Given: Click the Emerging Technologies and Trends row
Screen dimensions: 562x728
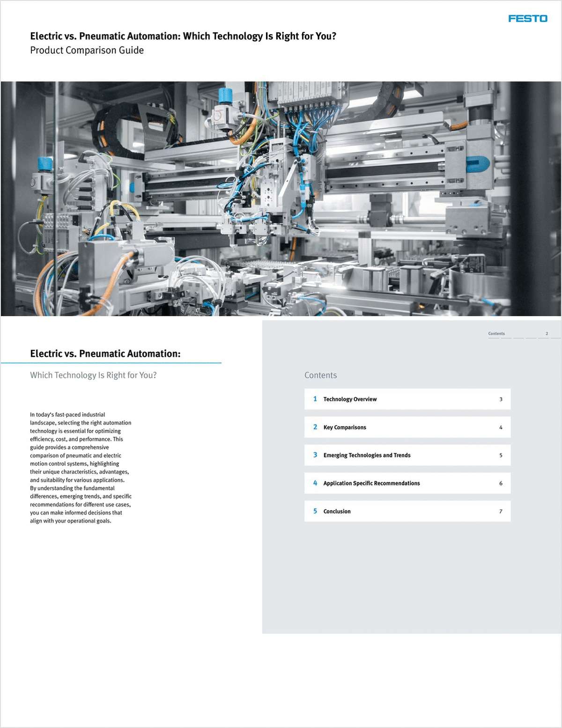Looking at the screenshot, I should tap(407, 455).
